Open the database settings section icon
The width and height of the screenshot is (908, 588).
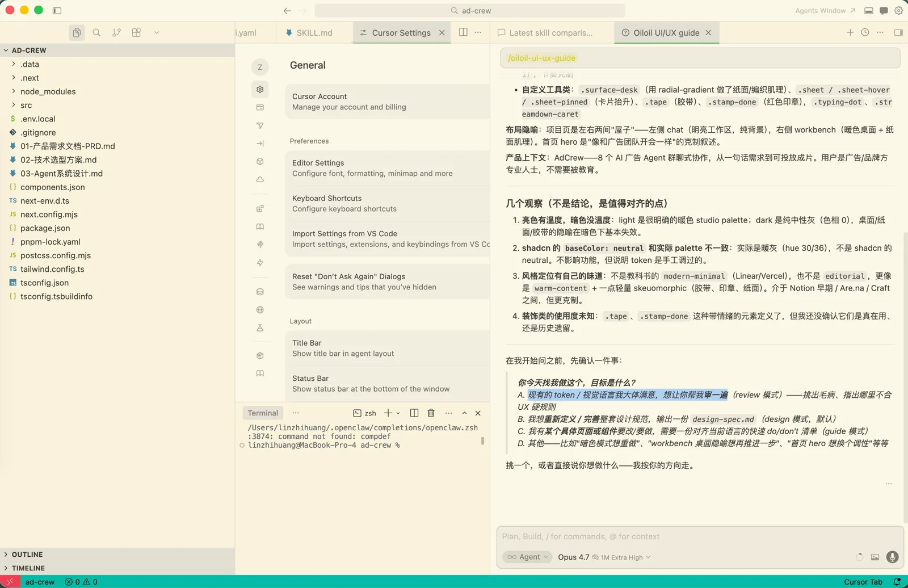click(260, 292)
